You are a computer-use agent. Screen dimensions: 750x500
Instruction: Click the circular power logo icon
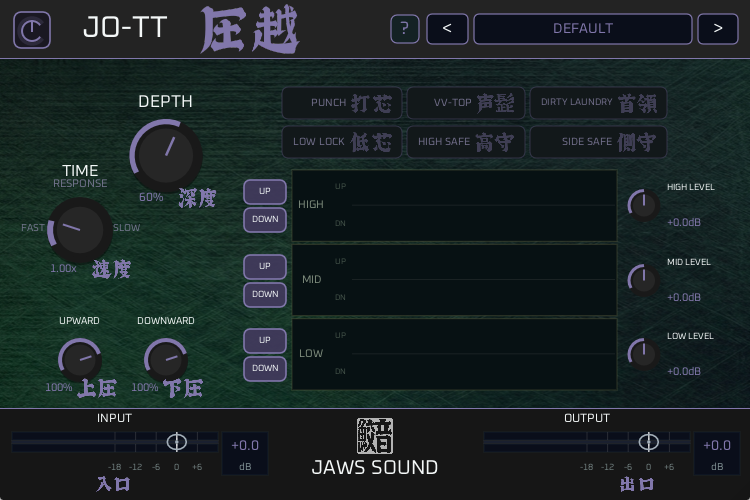32,30
